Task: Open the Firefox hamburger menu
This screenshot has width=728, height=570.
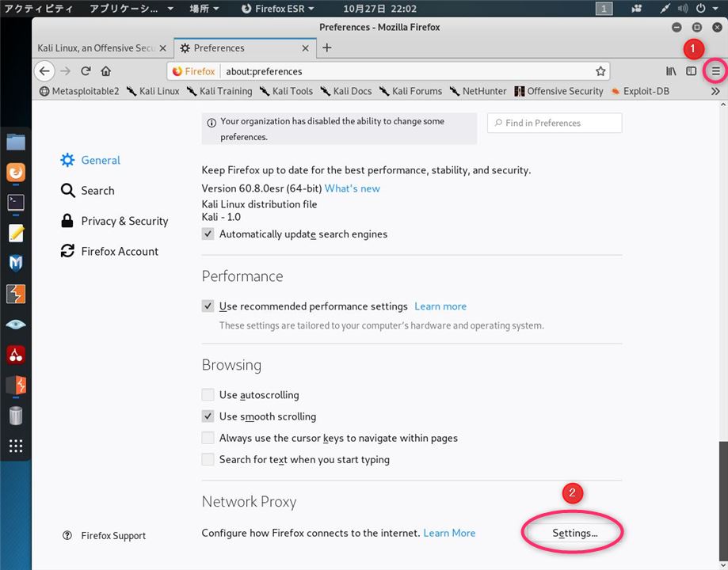Action: click(x=716, y=71)
